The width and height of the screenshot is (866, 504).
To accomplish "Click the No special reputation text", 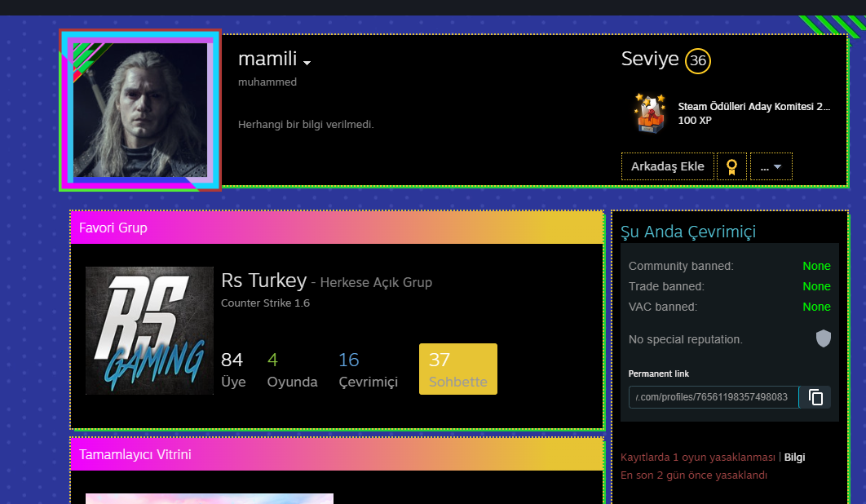I will (686, 339).
